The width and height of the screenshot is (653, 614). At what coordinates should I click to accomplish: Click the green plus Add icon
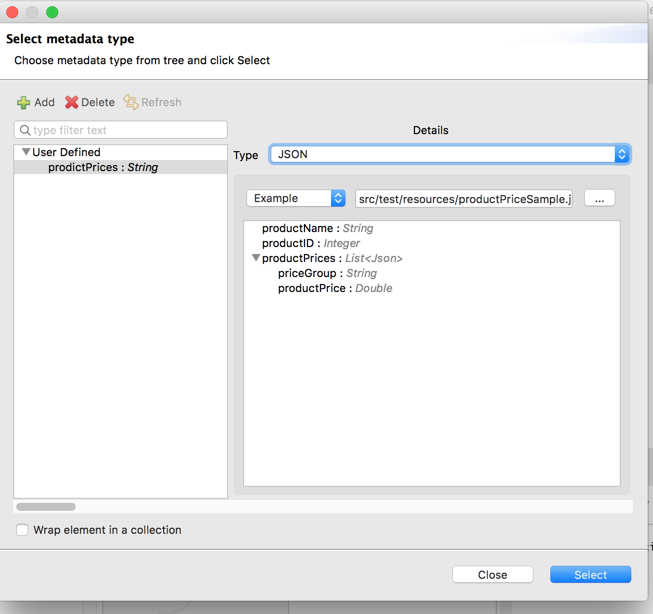tap(23, 102)
